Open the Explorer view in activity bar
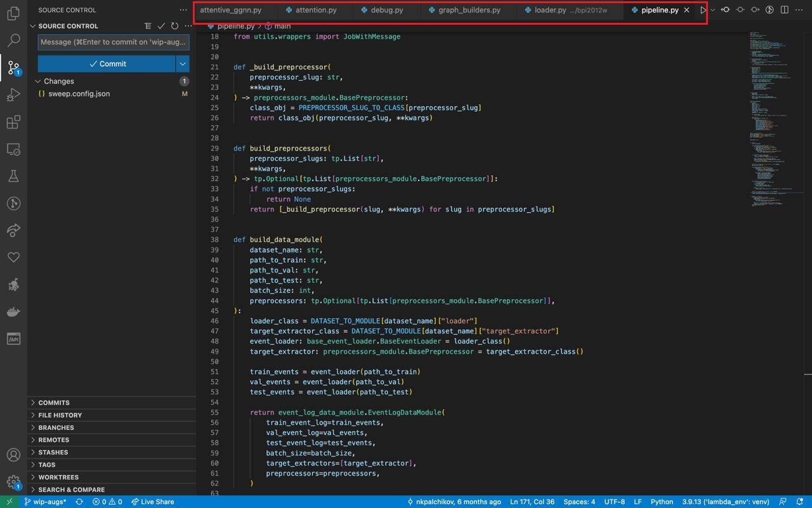812x508 pixels. point(13,13)
